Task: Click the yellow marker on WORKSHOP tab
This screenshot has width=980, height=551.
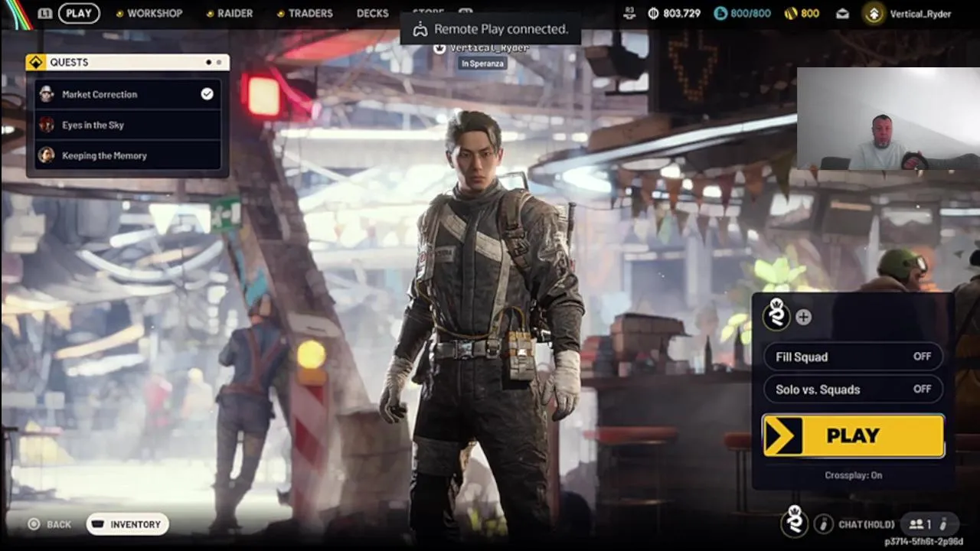Action: tap(119, 14)
